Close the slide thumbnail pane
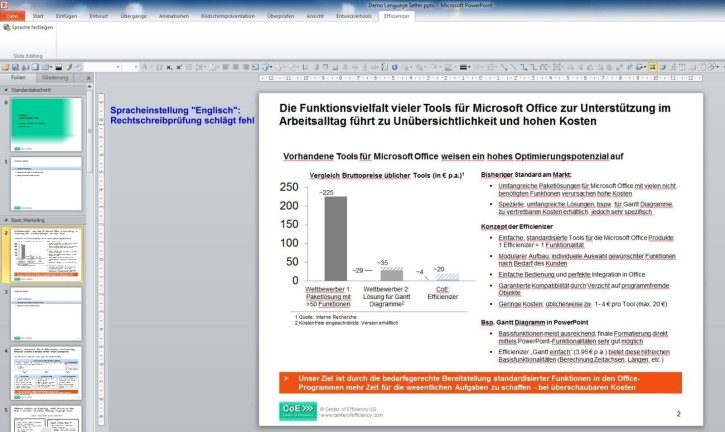The width and height of the screenshot is (725, 432). pyautogui.click(x=89, y=78)
